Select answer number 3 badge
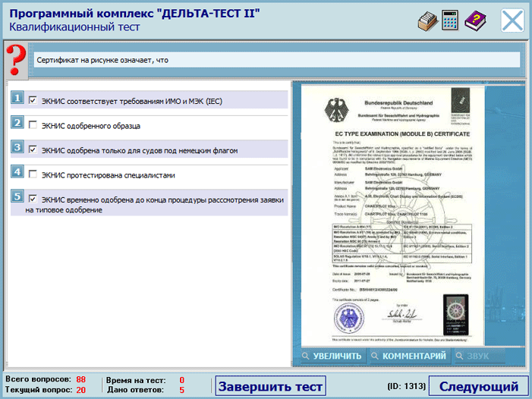 [x=17, y=147]
